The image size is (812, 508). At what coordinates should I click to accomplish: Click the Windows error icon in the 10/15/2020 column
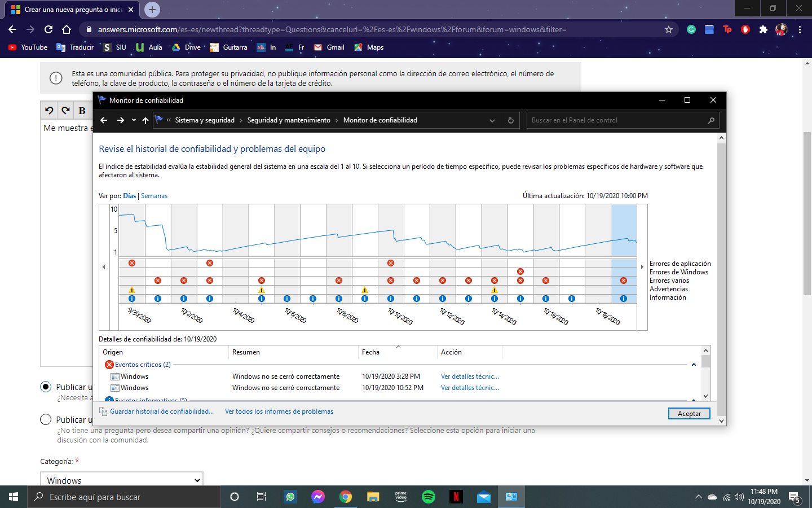tap(520, 271)
